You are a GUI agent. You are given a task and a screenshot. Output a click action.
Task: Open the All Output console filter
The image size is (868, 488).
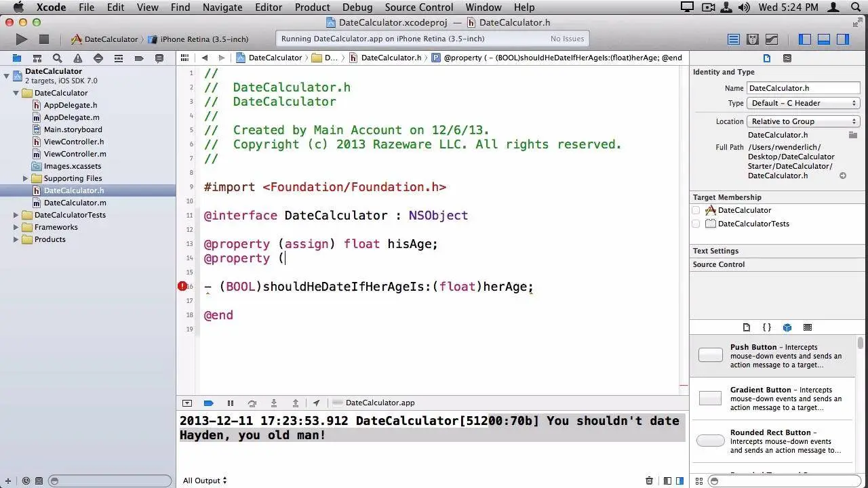205,481
